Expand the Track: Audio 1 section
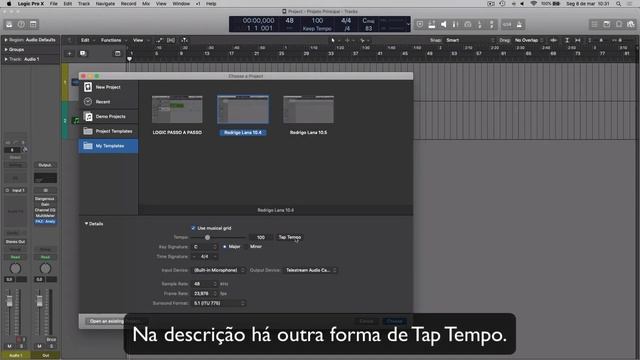Image resolution: width=640 pixels, height=360 pixels. [x=6, y=59]
